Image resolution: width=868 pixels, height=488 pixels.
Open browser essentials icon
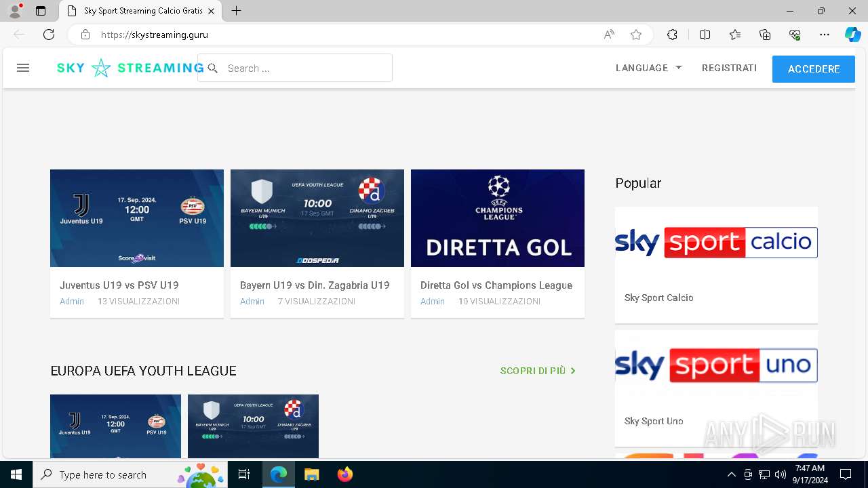795,35
